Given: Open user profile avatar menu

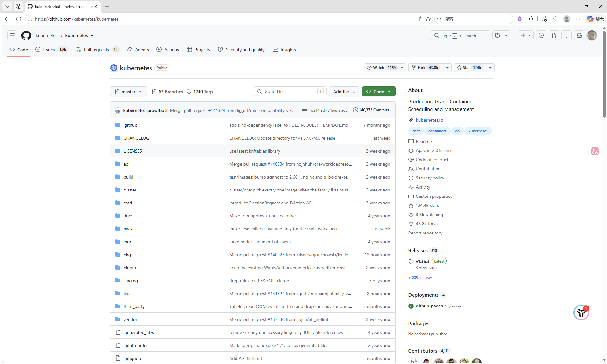Looking at the screenshot, I should [592, 35].
